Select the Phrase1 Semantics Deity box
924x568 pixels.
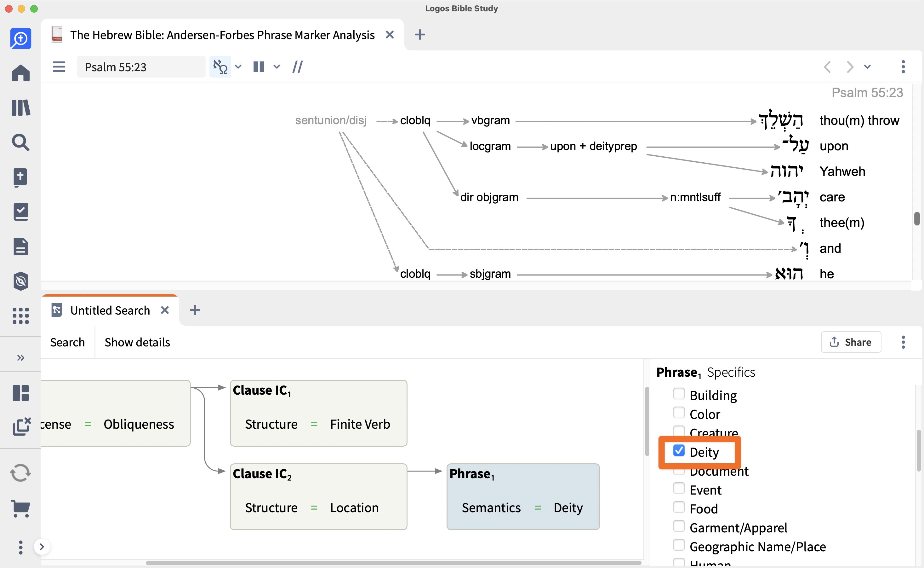coord(523,497)
